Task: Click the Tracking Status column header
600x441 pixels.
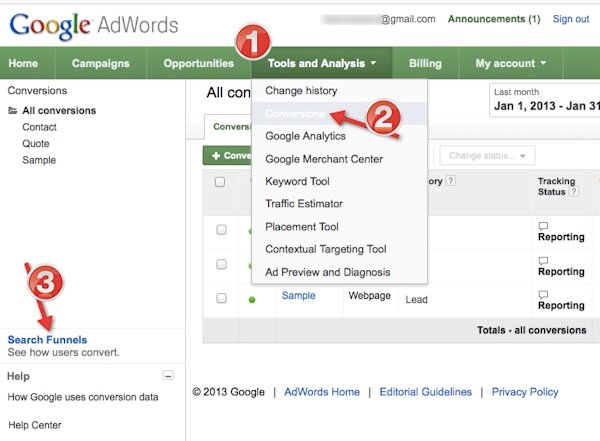Action: 556,186
